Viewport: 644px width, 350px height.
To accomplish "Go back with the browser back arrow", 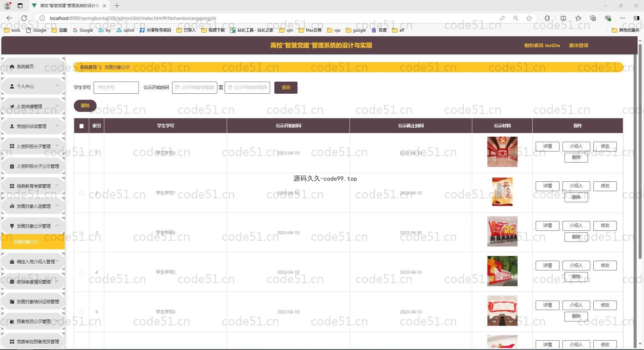I will pyautogui.click(x=9, y=18).
